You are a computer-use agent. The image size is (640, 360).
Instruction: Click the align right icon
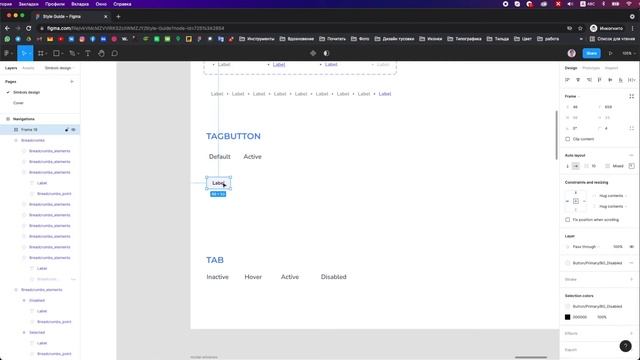pos(589,80)
